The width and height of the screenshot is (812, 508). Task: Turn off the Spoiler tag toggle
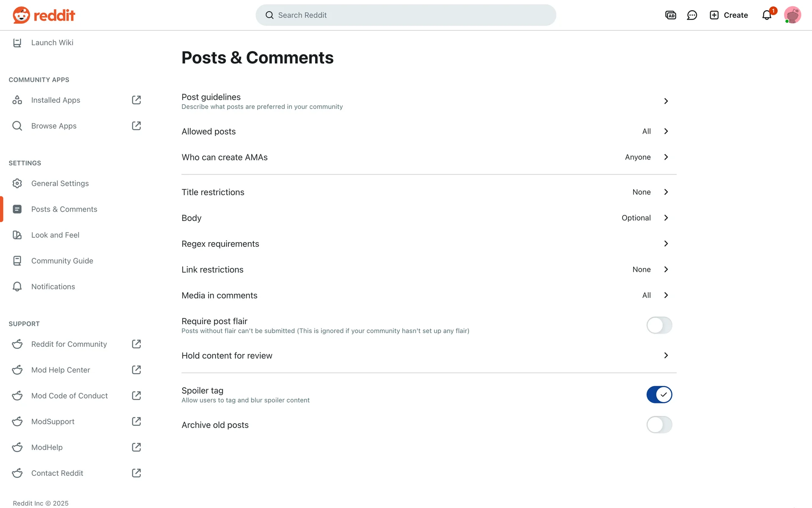click(659, 395)
